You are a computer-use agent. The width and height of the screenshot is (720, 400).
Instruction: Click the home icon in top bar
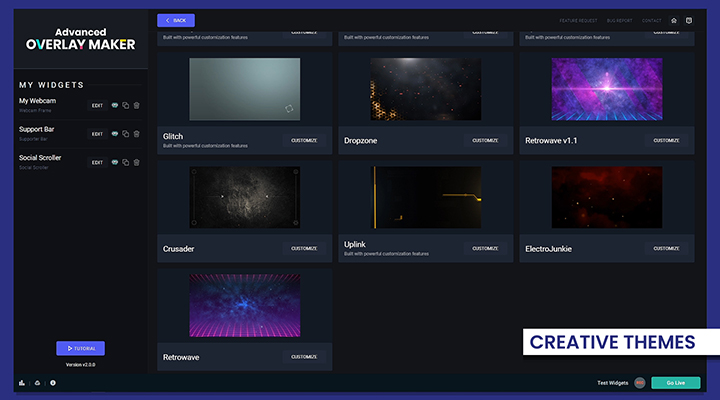(x=674, y=20)
